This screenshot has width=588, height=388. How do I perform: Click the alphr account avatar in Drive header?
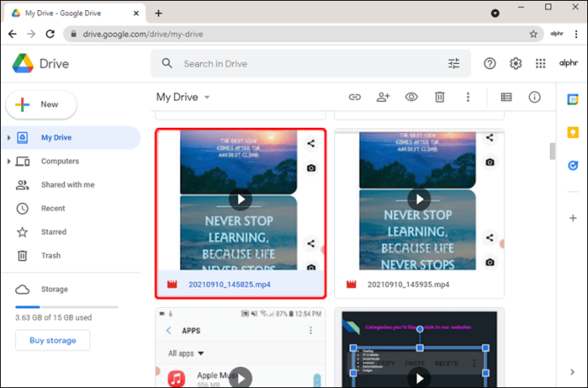(x=568, y=63)
